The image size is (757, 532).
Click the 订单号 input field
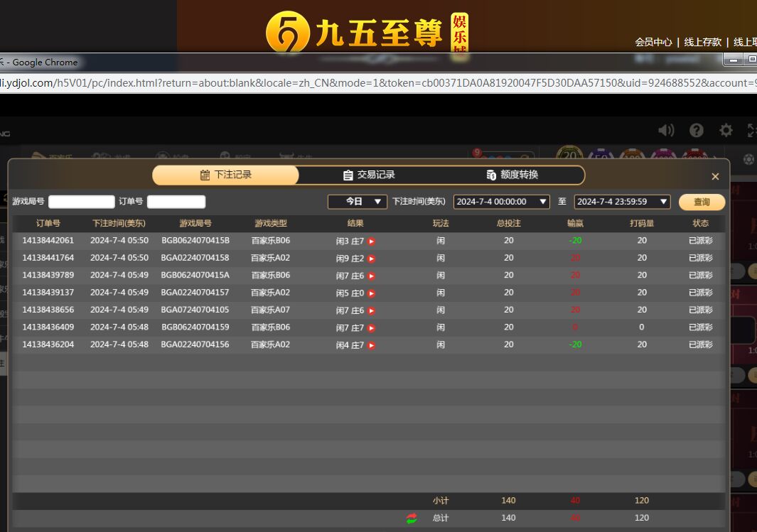[176, 202]
